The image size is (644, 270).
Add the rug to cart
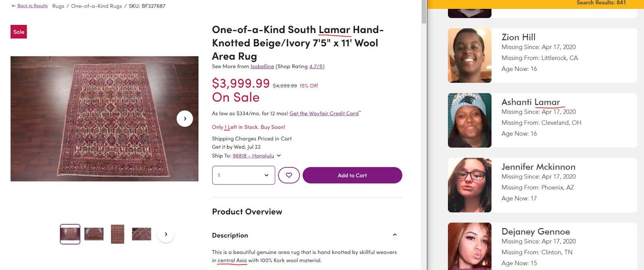tap(352, 175)
